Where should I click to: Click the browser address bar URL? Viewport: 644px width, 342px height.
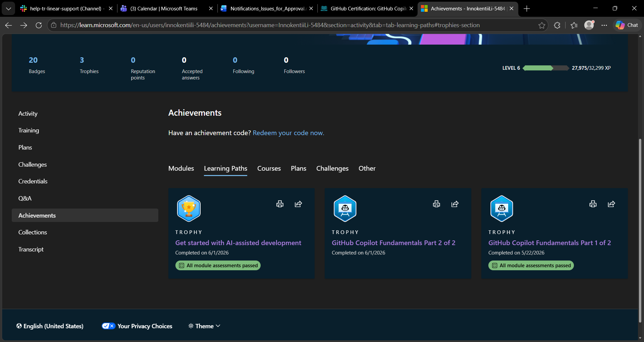pyautogui.click(x=270, y=25)
